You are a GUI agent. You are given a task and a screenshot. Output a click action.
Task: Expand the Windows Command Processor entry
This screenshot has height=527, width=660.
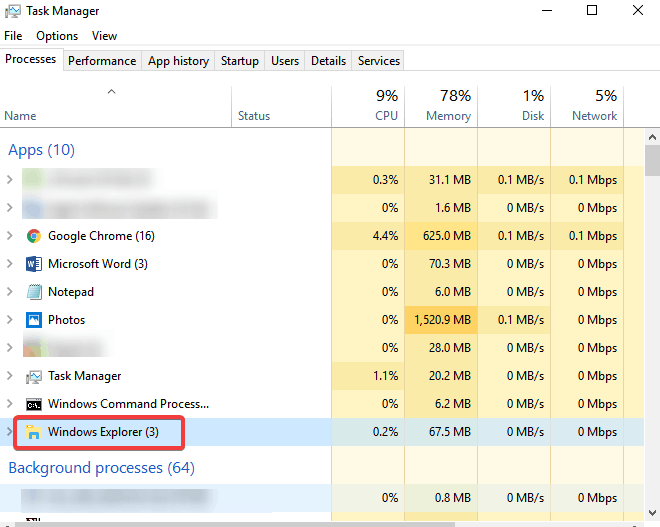10,404
